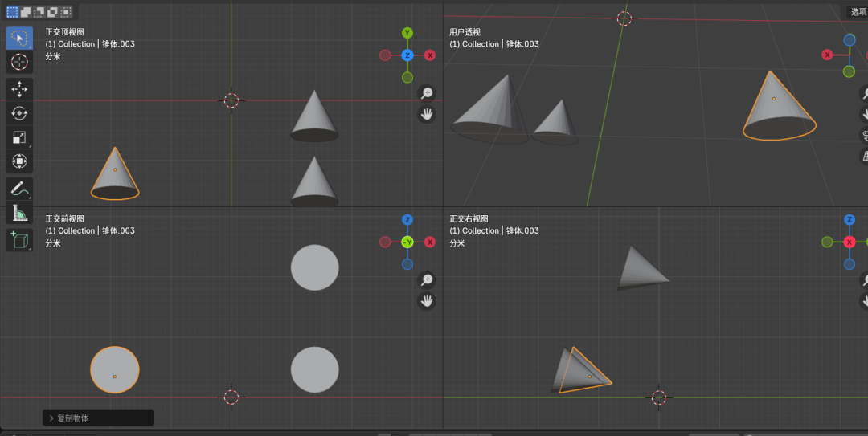Click red X axis in 正交前视图 gizmo
The height and width of the screenshot is (436, 868).
[429, 242]
